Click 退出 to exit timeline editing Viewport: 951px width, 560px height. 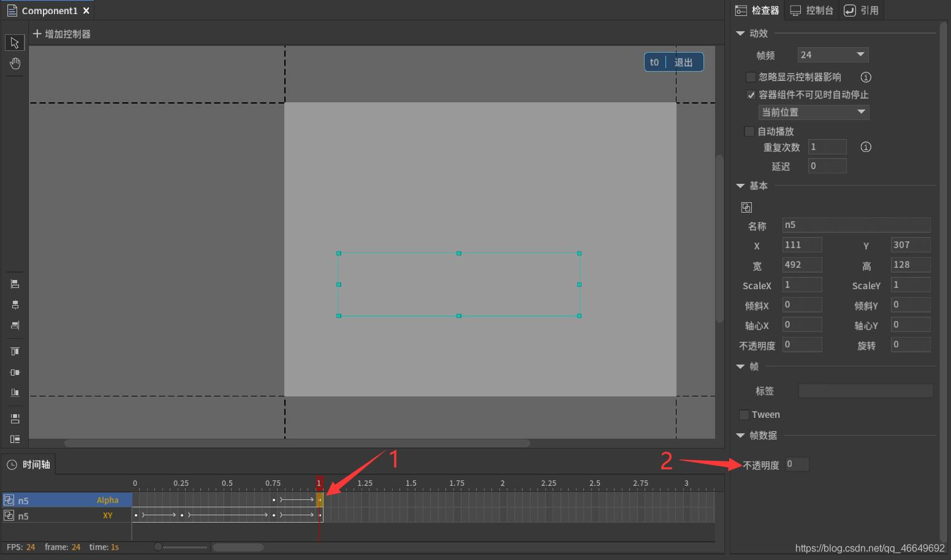tap(683, 62)
